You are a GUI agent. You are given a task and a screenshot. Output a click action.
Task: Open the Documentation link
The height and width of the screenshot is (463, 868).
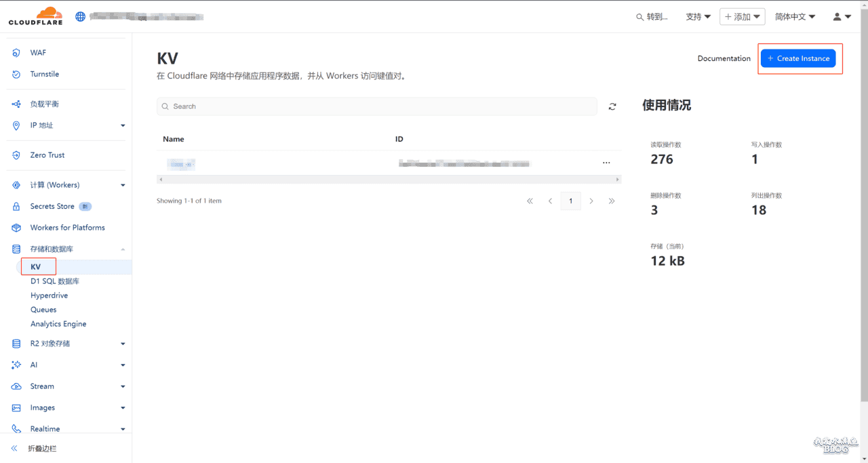(724, 58)
